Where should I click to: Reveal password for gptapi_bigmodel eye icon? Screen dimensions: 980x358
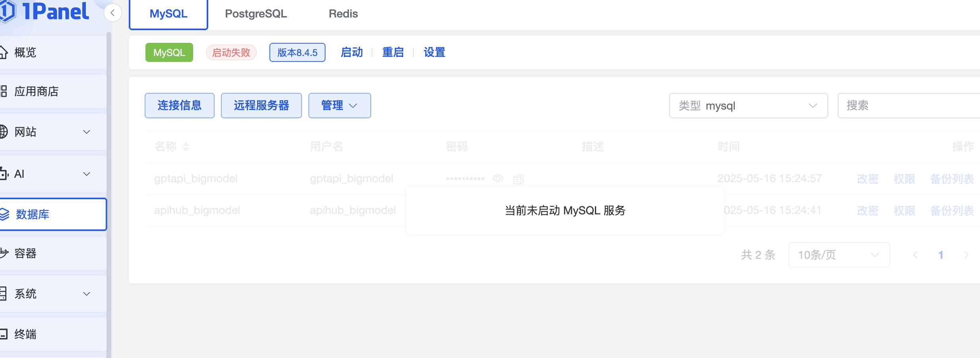(x=498, y=179)
